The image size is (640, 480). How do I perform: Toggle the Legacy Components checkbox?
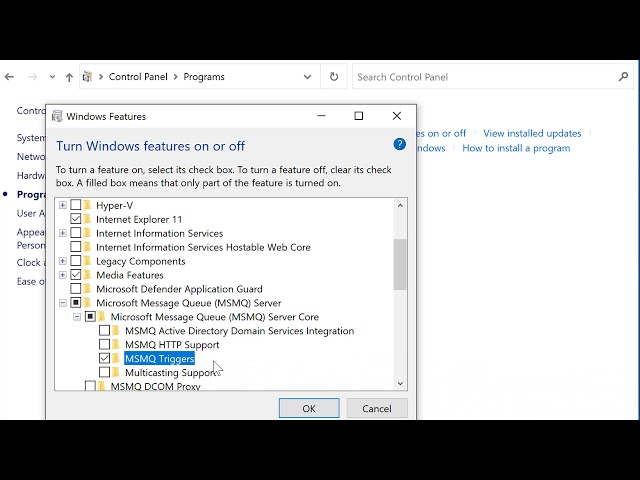[76, 260]
